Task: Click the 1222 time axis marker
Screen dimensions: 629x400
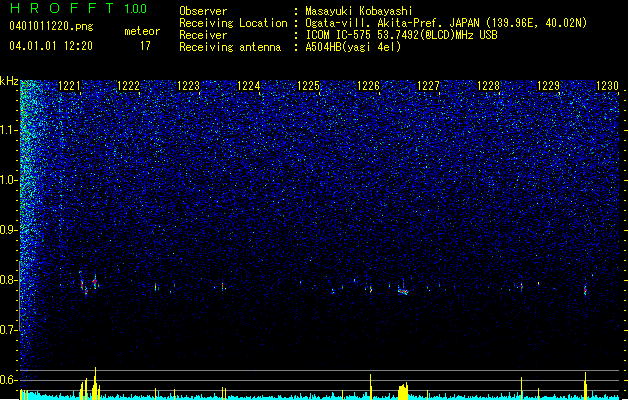Action: [128, 86]
